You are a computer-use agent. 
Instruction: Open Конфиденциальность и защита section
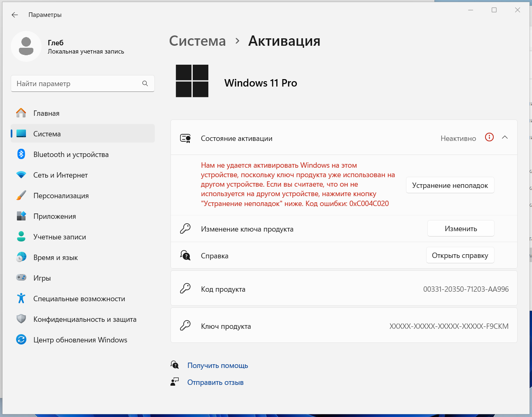pos(83,319)
